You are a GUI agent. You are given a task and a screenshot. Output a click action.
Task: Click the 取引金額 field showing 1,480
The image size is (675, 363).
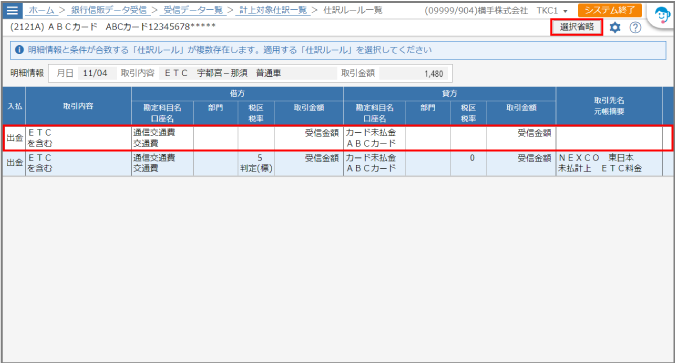(414, 73)
